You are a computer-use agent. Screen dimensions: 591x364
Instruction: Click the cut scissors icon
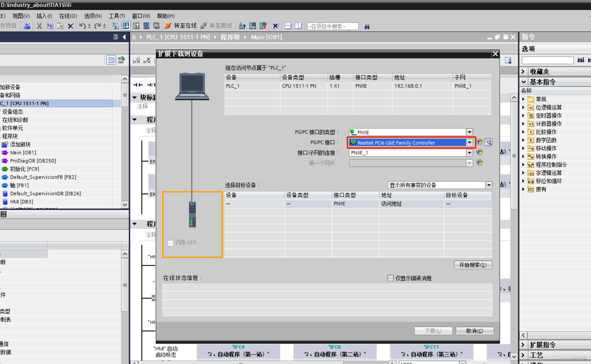39,26
